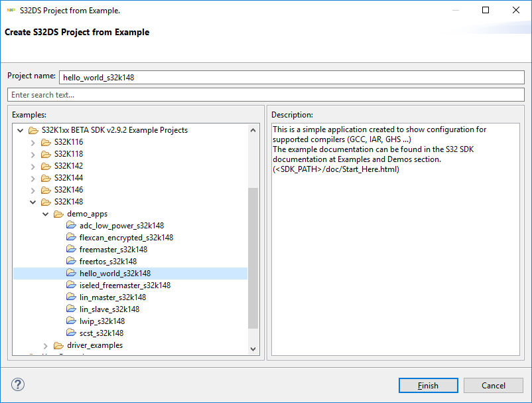Select flexcan_encrypted_s32k148 example
Viewport: 532px width, 403px height.
coord(126,238)
